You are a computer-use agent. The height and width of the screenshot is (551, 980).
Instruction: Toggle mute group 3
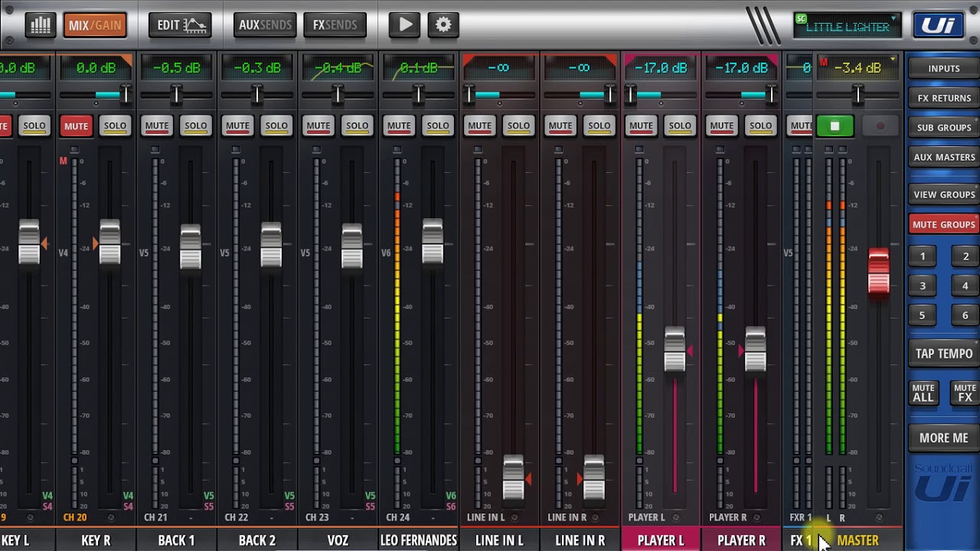tap(923, 285)
